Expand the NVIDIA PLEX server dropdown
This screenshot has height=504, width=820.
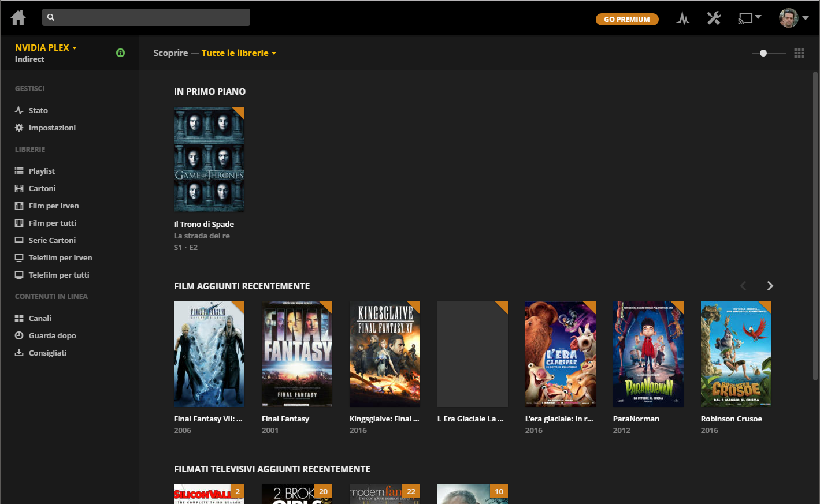coord(46,48)
